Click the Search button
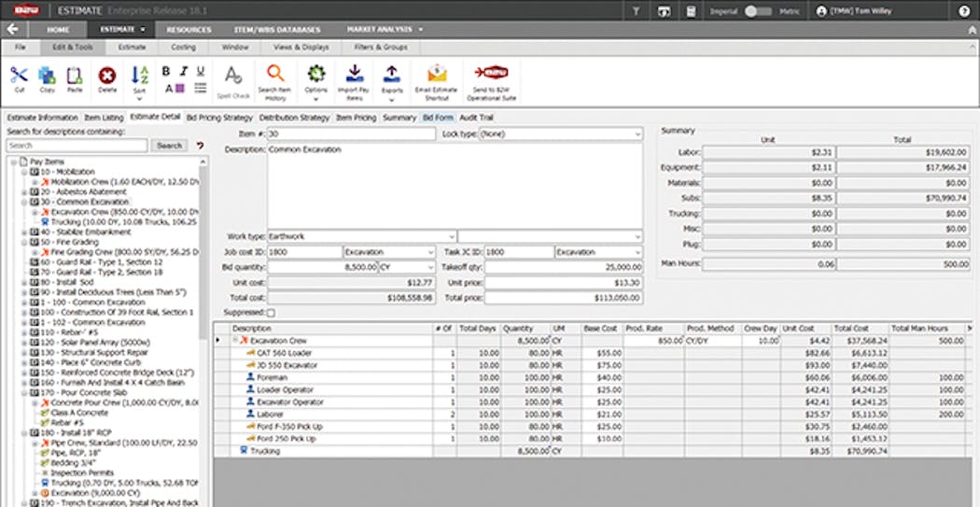Viewport: 980px width, 507px height. 169,145
